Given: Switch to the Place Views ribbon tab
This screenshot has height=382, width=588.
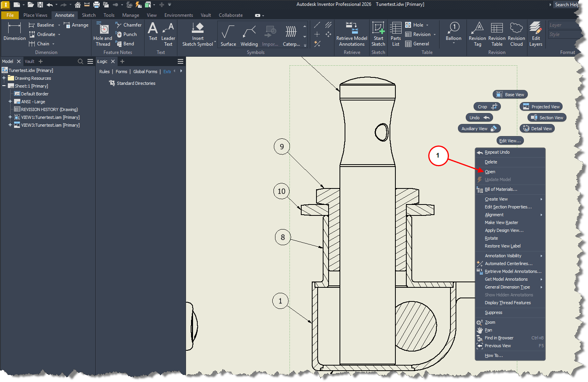Looking at the screenshot, I should coord(35,15).
